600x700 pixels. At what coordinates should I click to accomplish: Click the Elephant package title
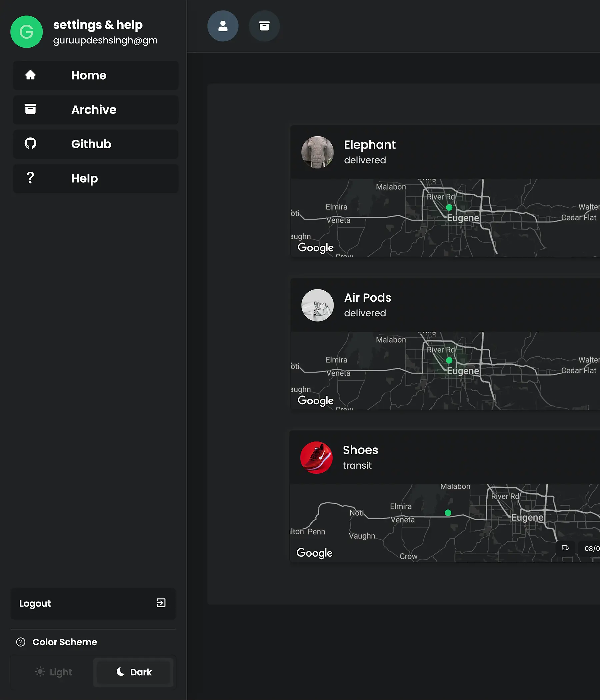click(x=370, y=145)
